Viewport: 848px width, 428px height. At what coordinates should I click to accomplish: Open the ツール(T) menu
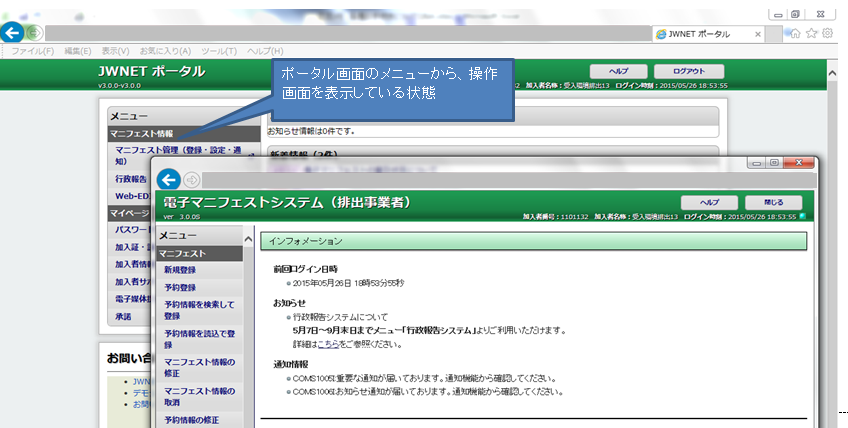coord(219,51)
